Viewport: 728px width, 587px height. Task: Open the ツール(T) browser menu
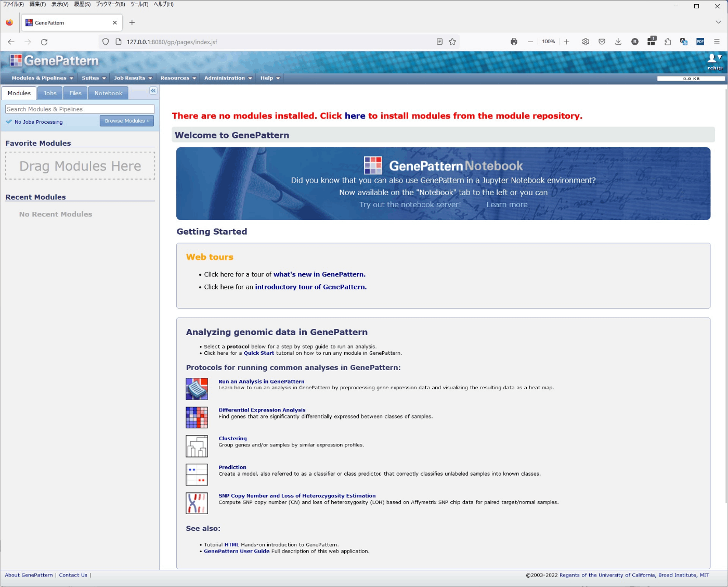139,4
